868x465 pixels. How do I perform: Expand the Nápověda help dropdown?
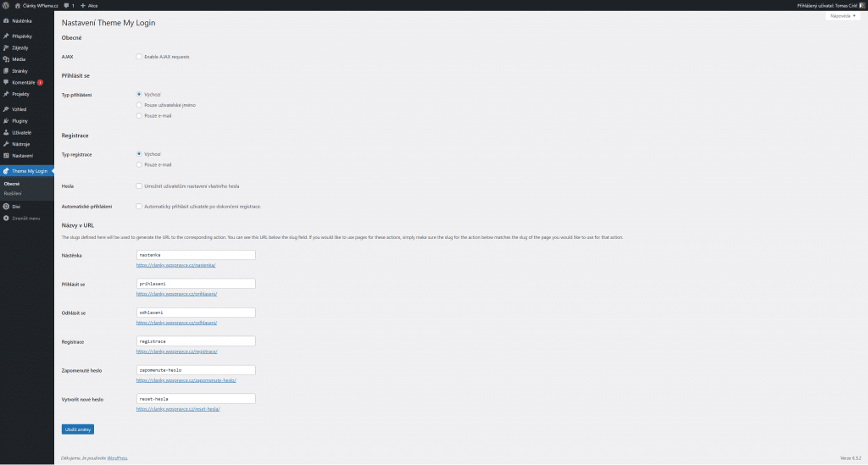pos(843,16)
